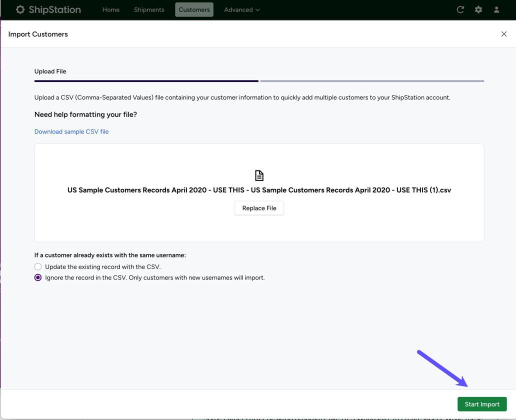Close the Import Customers dialog
This screenshot has height=420, width=516.
coord(504,34)
